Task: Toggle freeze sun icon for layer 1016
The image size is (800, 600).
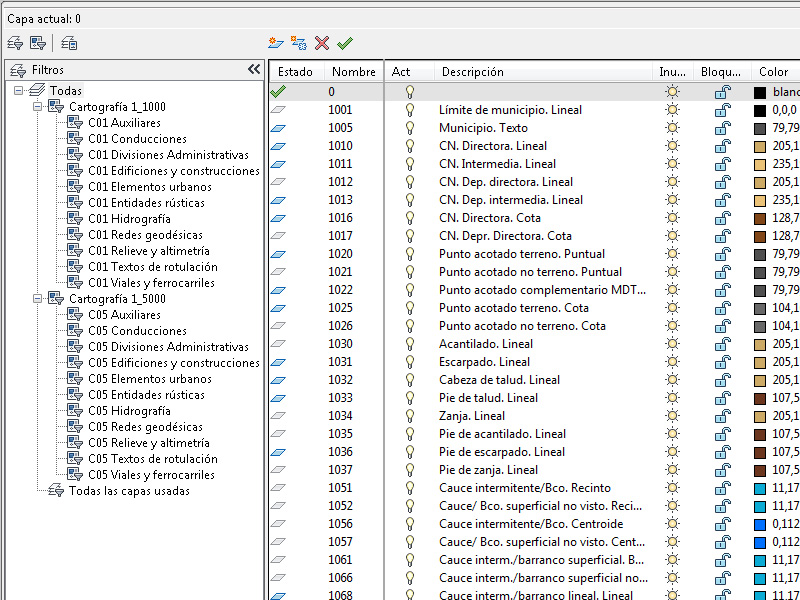Action: pyautogui.click(x=671, y=218)
